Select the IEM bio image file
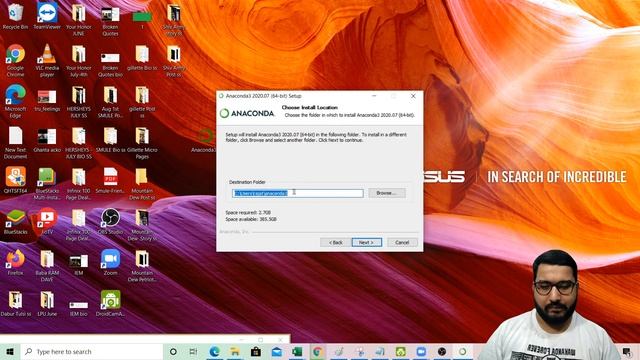Screen dimensions: 640x360 79,308
